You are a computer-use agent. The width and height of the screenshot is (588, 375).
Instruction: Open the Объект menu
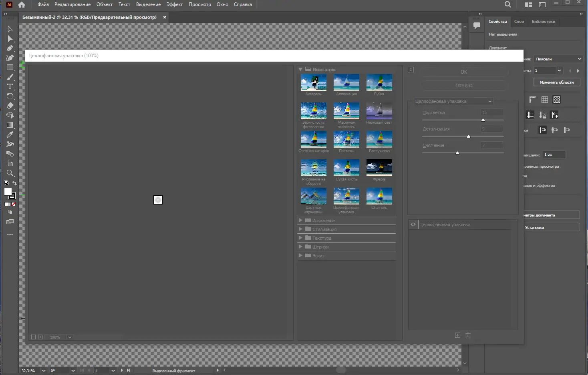coord(105,4)
